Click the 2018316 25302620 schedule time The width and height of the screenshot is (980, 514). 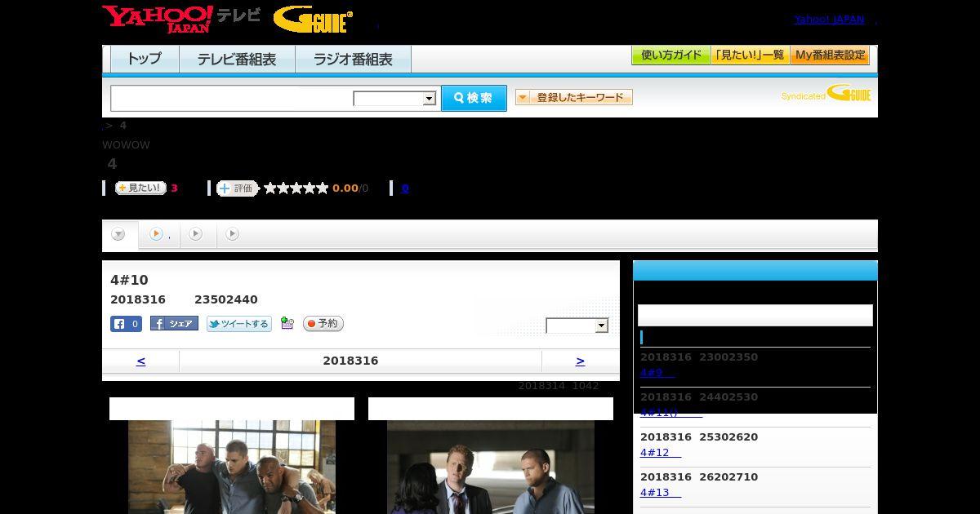699,437
